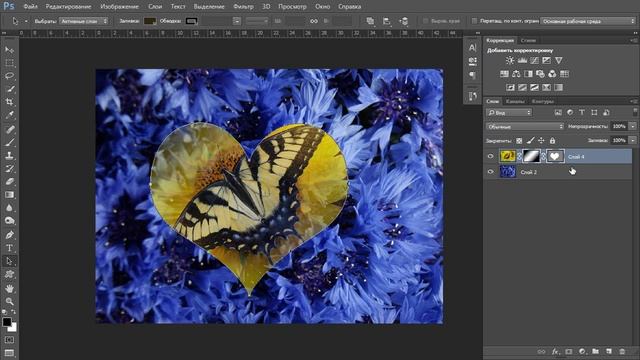Screen dimensions: 640x360
Task: Select the heart vector mask thumbnail
Action: tap(555, 156)
